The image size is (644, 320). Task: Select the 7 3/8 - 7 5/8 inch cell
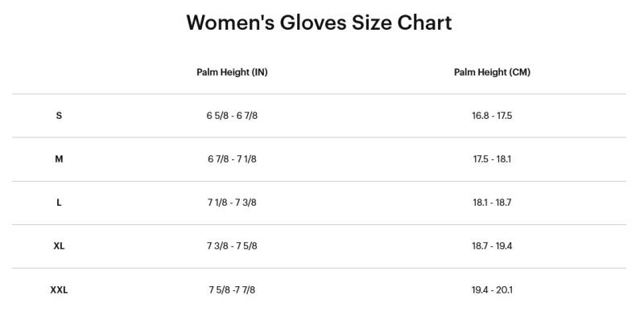(x=232, y=246)
